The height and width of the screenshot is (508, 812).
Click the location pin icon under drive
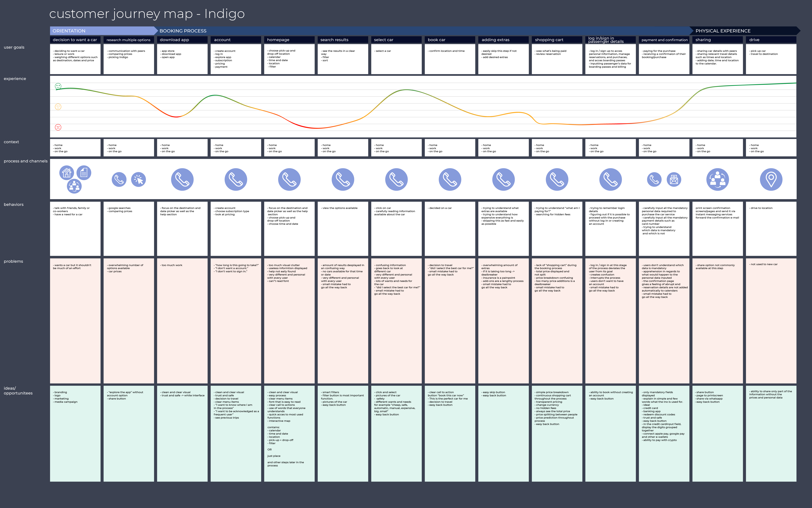(x=771, y=179)
